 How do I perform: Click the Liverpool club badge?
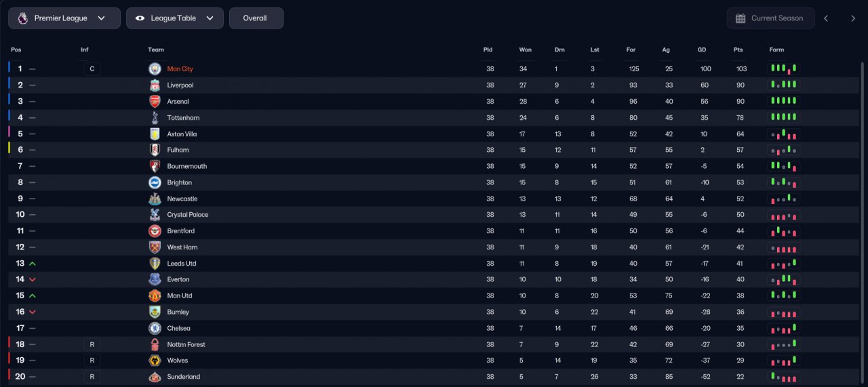(x=155, y=85)
